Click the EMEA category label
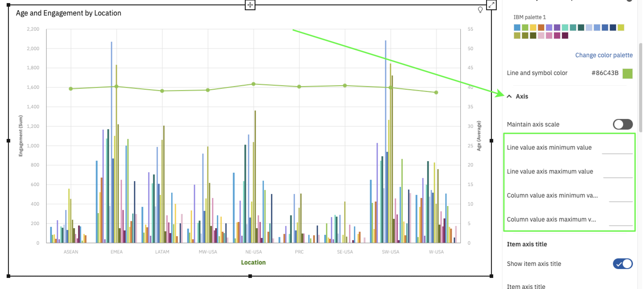This screenshot has width=644, height=289. coord(116,252)
